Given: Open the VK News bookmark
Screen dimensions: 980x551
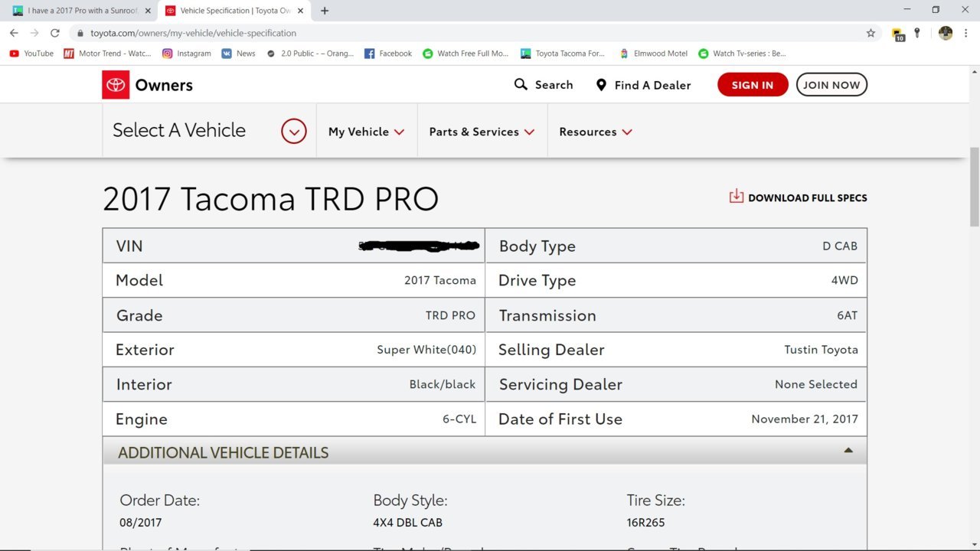Looking at the screenshot, I should point(238,54).
